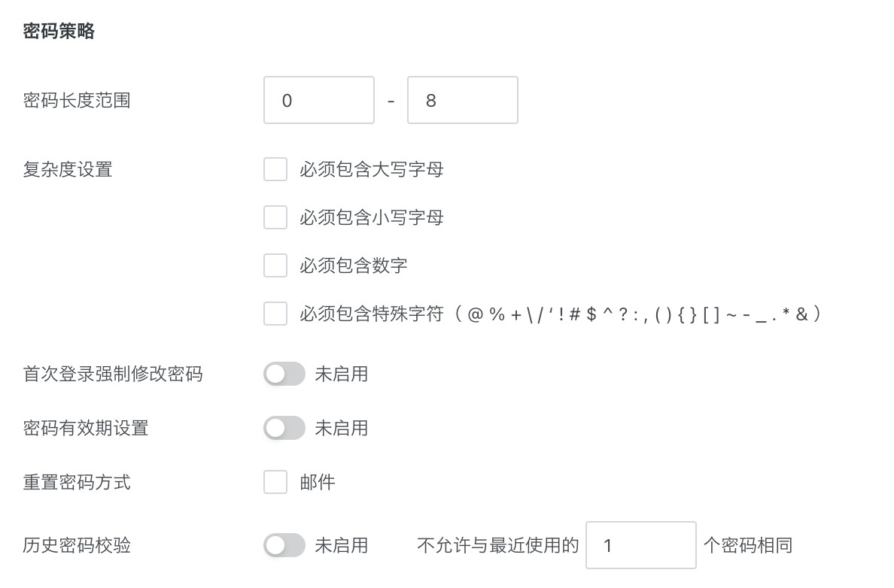Click the 必须包含数字 label text
Viewport: 894px width, 588px height.
click(x=353, y=265)
